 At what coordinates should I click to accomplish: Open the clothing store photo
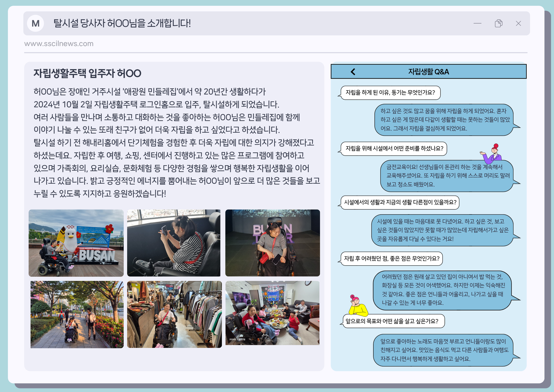tap(174, 314)
